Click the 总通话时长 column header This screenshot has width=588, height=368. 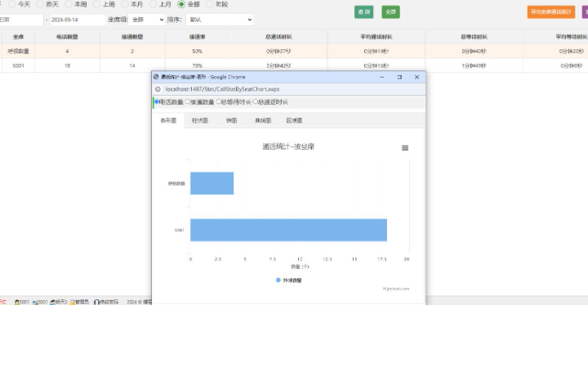[x=278, y=37]
